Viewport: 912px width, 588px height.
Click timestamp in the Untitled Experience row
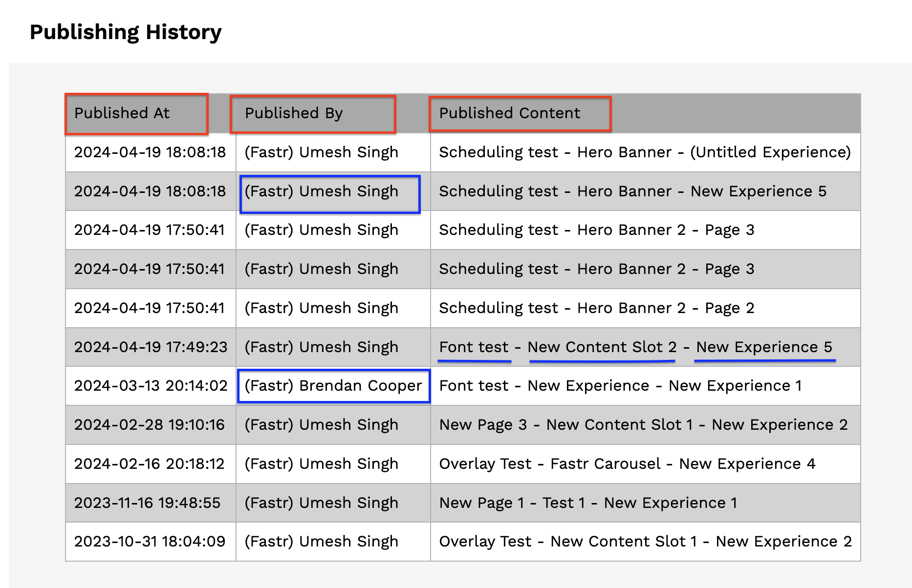pyautogui.click(x=150, y=152)
